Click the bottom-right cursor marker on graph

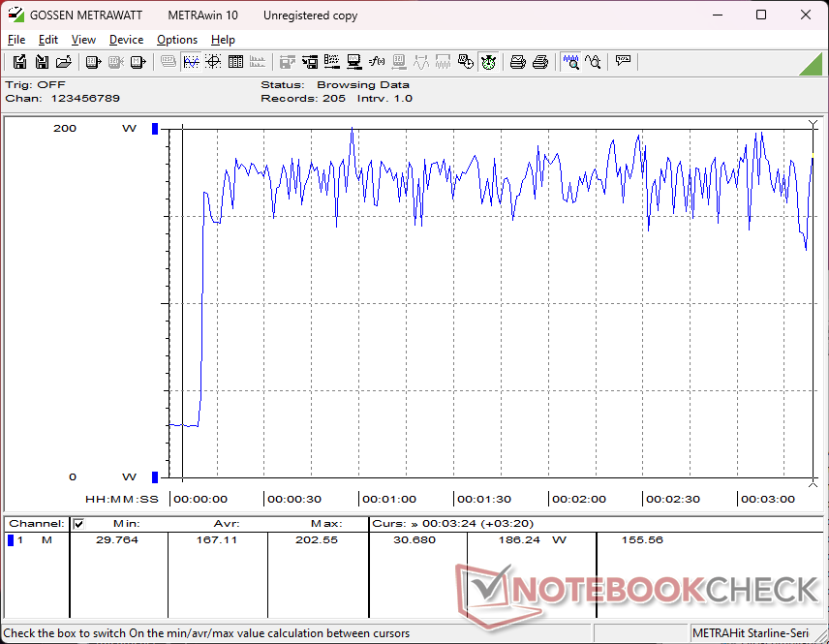[x=813, y=481]
